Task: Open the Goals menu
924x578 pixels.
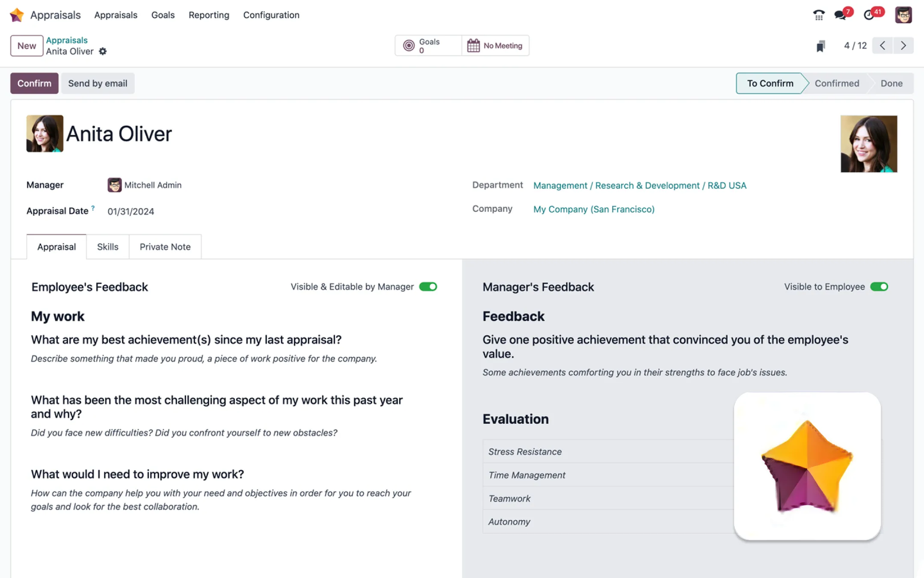Action: point(163,15)
